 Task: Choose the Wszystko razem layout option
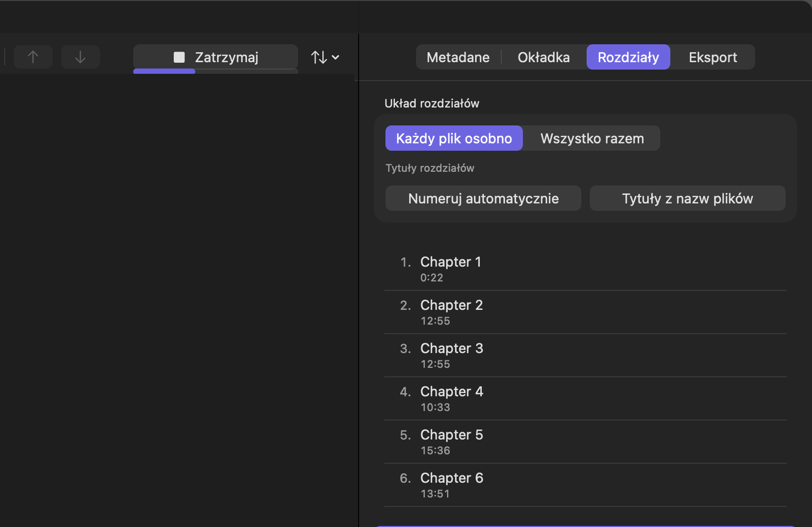[592, 138]
